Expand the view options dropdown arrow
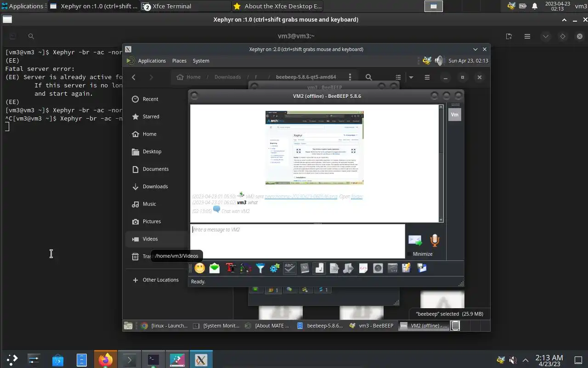The width and height of the screenshot is (588, 368). click(411, 77)
